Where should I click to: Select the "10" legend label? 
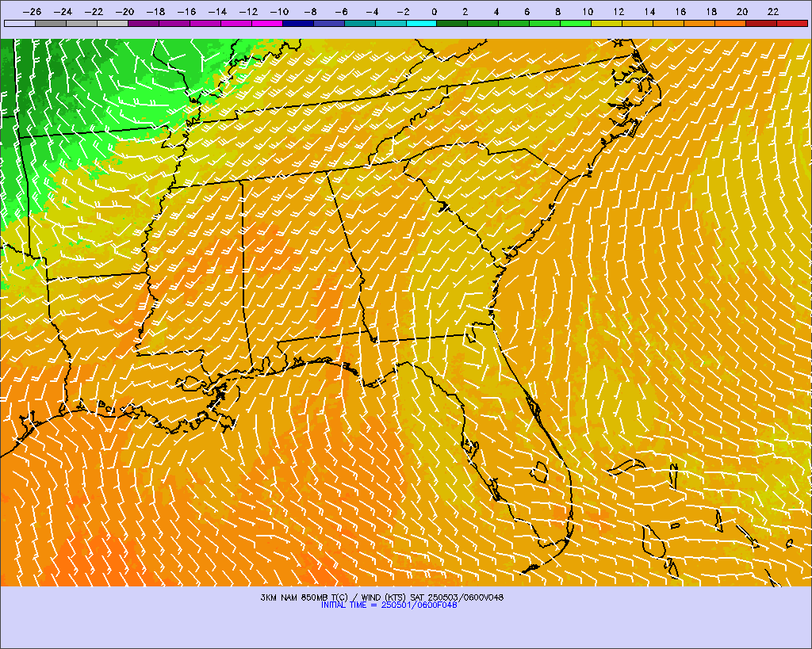[588, 11]
